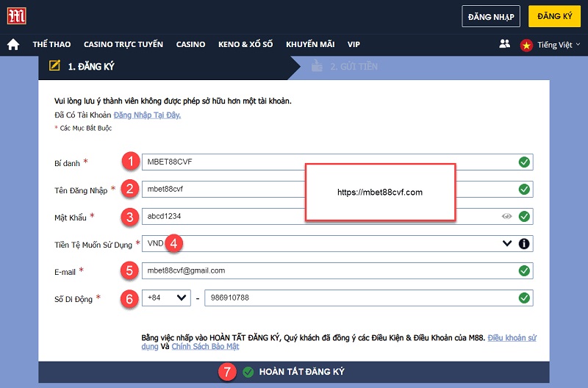Open the Chính Sách Bảo Mật link

point(207,345)
